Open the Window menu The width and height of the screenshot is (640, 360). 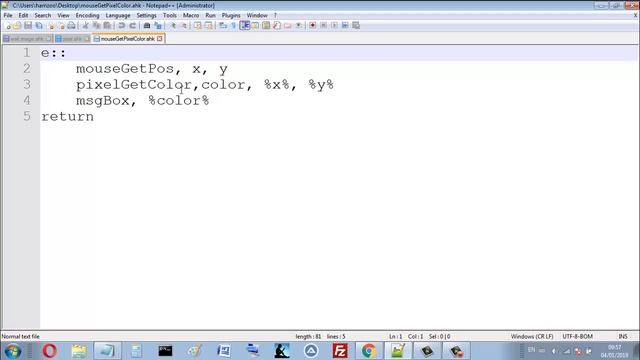pos(257,15)
